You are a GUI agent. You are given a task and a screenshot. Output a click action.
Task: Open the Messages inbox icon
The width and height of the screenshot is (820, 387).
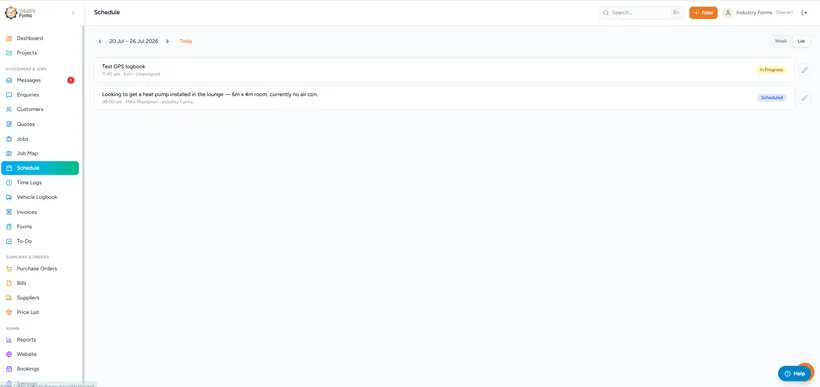pos(9,81)
